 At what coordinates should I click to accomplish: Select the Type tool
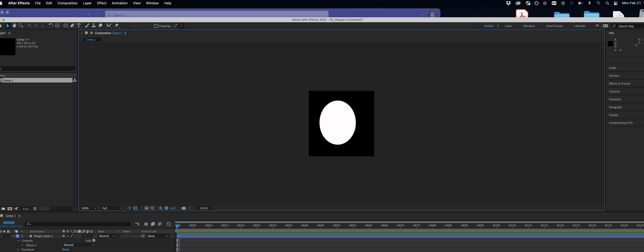(79, 26)
